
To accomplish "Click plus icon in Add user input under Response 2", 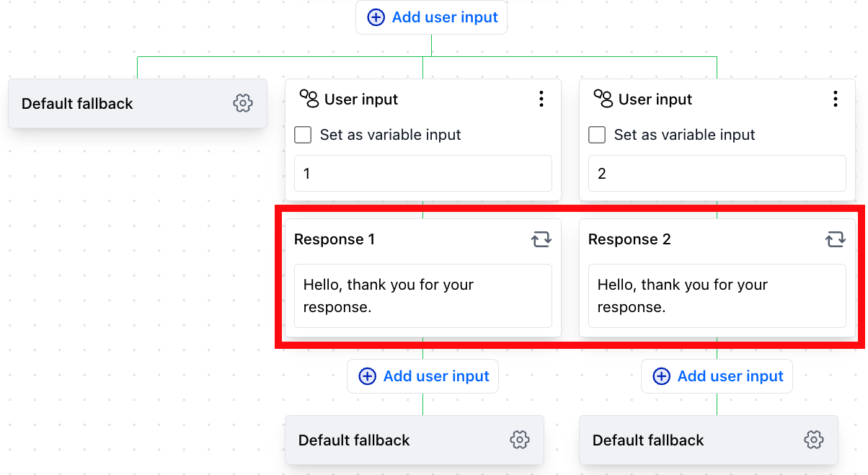I will pyautogui.click(x=661, y=376).
